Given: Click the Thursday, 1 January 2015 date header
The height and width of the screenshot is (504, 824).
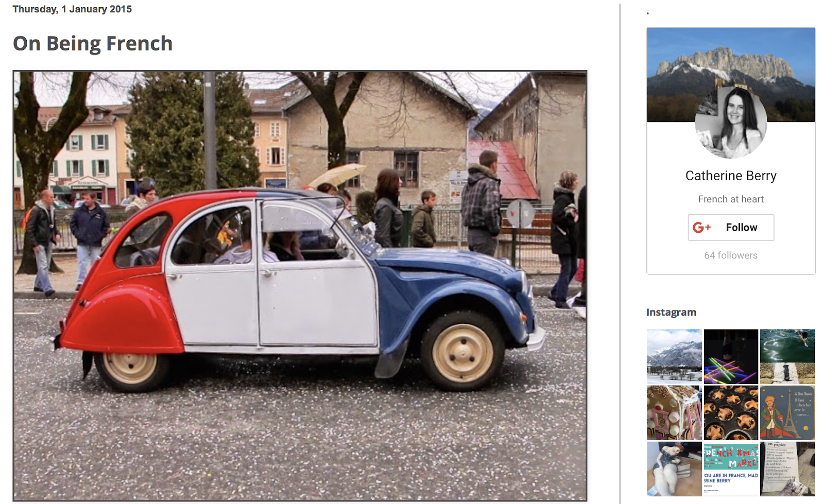Looking at the screenshot, I should [72, 9].
